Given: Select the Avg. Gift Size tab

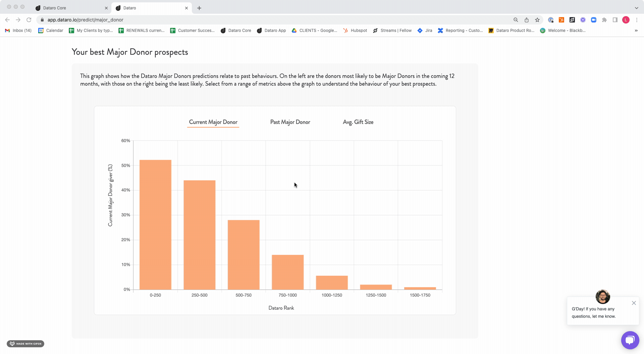Looking at the screenshot, I should (358, 122).
